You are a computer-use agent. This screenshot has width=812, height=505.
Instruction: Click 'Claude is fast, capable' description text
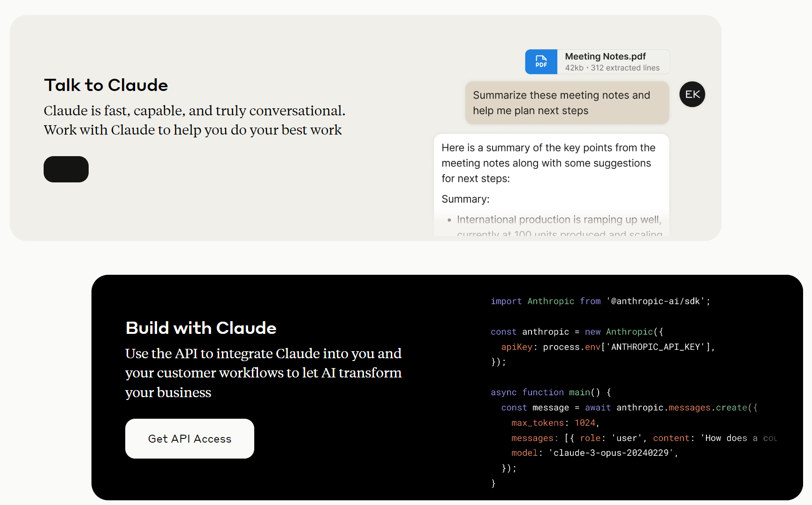194,120
